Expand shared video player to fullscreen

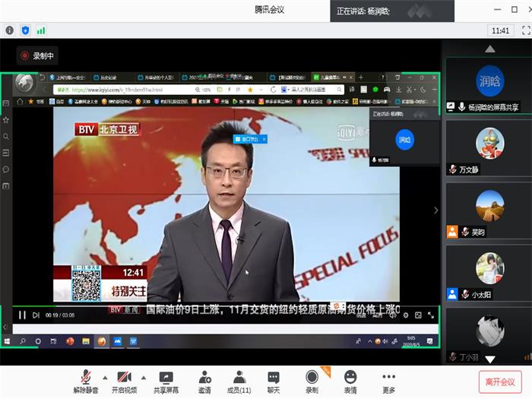pos(431,315)
